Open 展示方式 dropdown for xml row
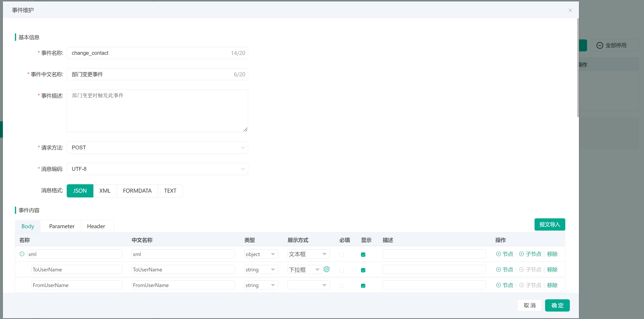The width and height of the screenshot is (644, 319). click(308, 254)
